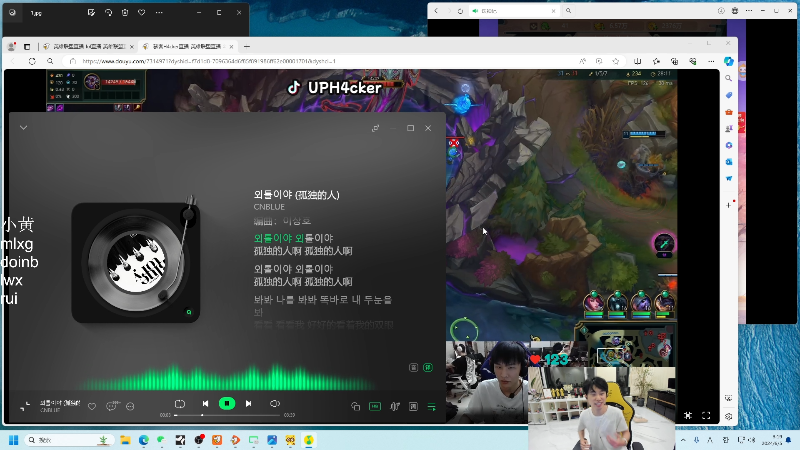The width and height of the screenshot is (800, 450).
Task: Open search in the rear browser window
Action: (x=568, y=11)
